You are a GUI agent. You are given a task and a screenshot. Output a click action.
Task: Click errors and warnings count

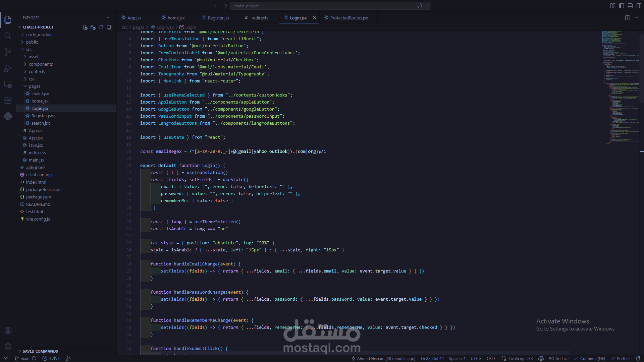coord(51,358)
